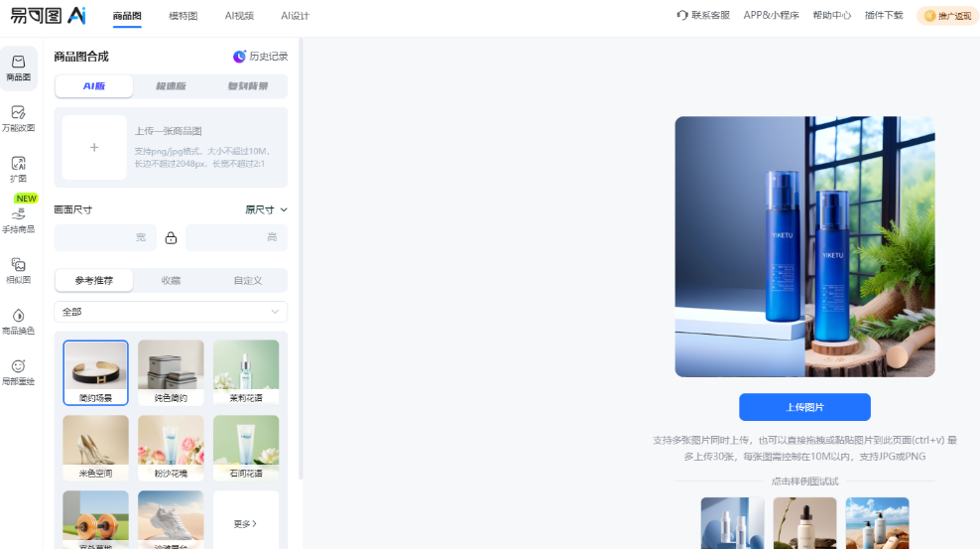This screenshot has width=980, height=549.
Task: Click the headset 联系客服 icon
Action: click(681, 15)
